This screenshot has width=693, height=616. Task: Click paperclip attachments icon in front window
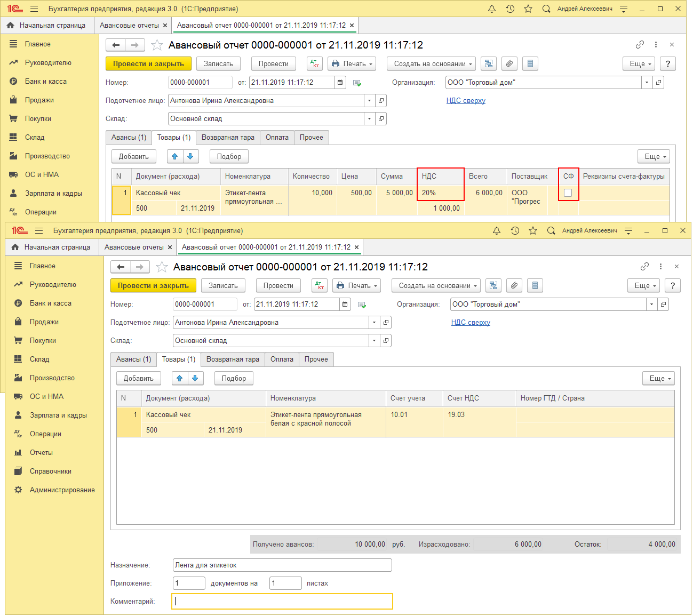pos(514,285)
